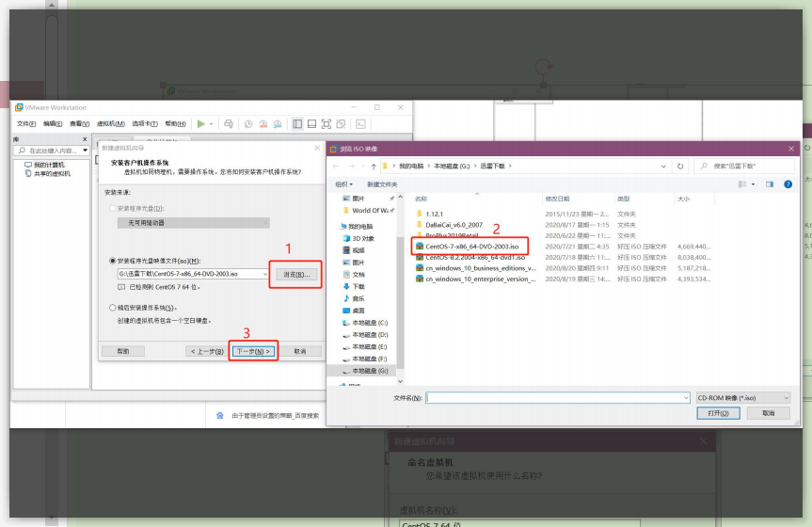
Task: Open the 文件(F) menu in VMware
Action: tap(26, 124)
